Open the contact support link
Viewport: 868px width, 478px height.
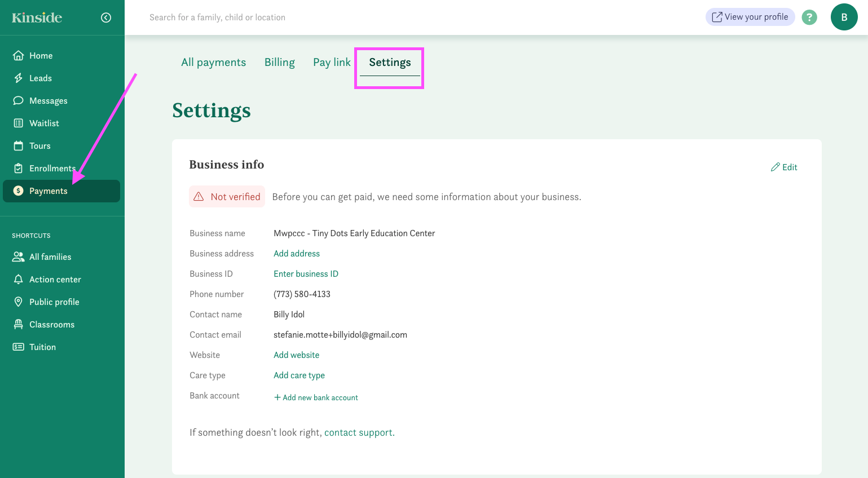358,433
